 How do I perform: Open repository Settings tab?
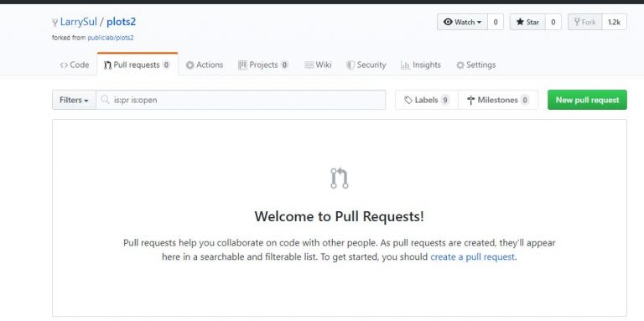tap(476, 65)
